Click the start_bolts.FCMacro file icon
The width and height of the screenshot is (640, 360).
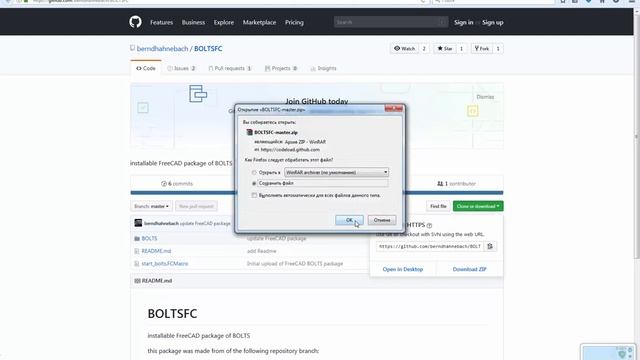(137, 264)
